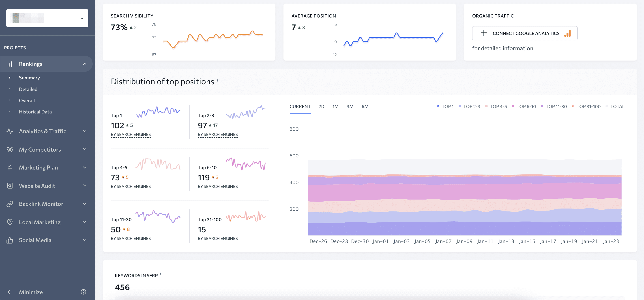This screenshot has width=644, height=300.
Task: Click the Top 11-30 sparkline chart
Action: pos(158,216)
